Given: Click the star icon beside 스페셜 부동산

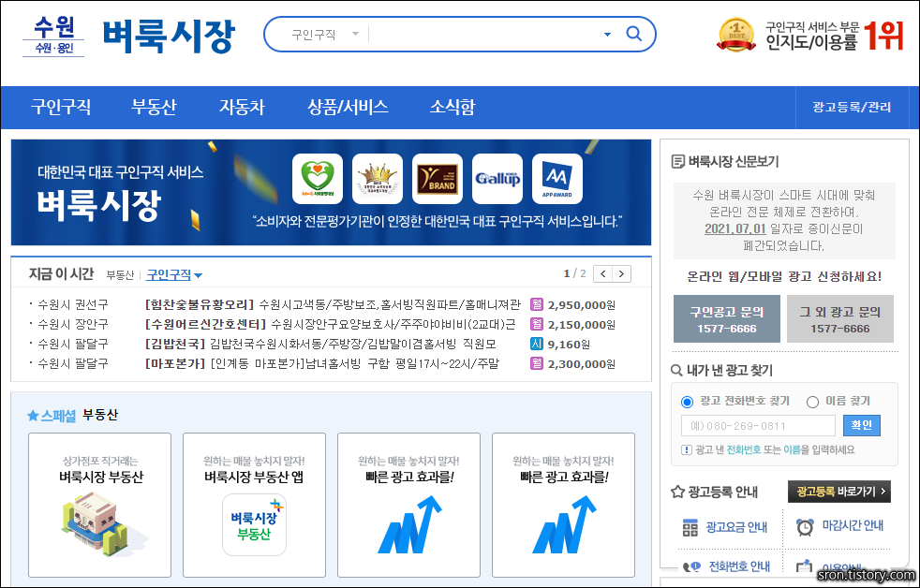Looking at the screenshot, I should pos(33,416).
